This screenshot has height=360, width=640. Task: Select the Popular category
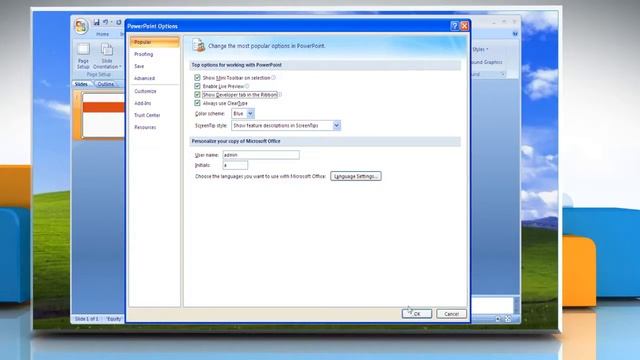[x=154, y=42]
